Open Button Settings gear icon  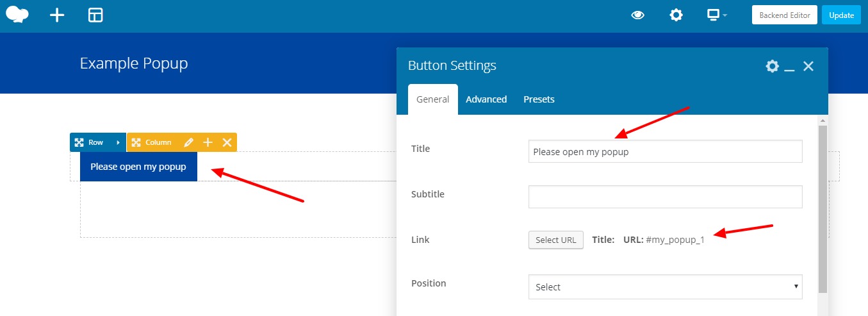[x=772, y=66]
